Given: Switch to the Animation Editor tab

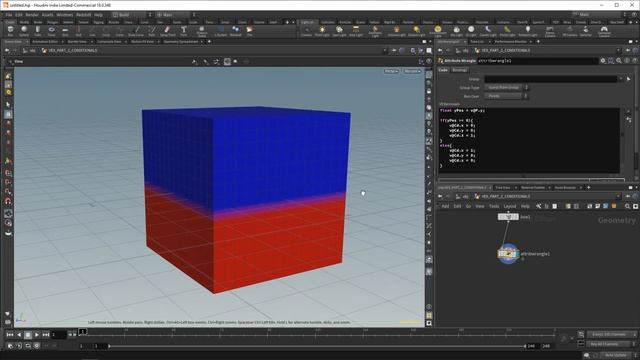Looking at the screenshot, I should (45, 42).
